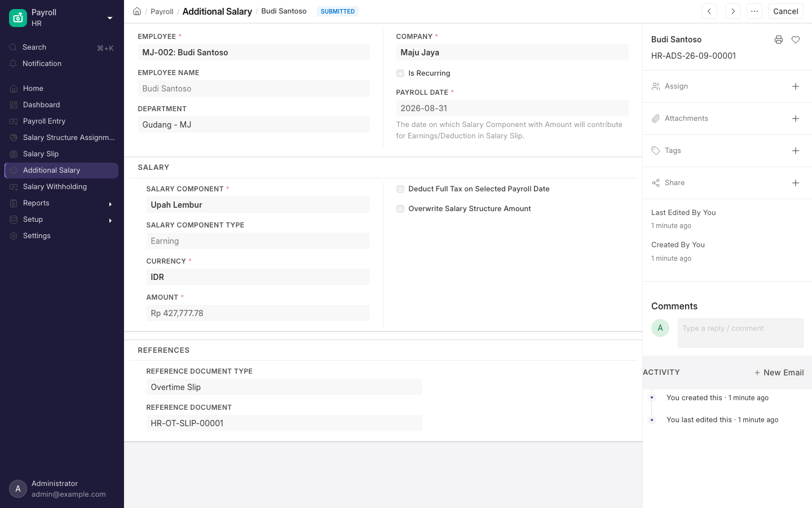
Task: Add a tag with Tags plus
Action: (x=796, y=151)
